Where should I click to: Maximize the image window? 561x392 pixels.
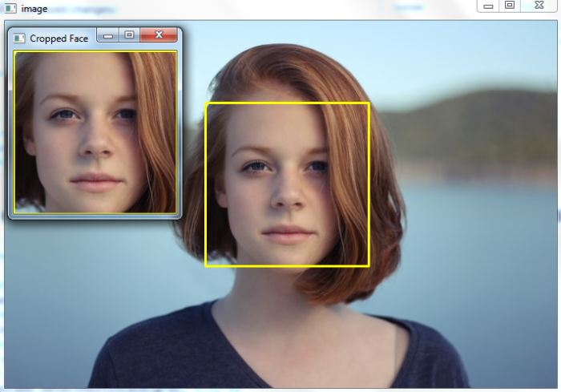click(x=510, y=6)
